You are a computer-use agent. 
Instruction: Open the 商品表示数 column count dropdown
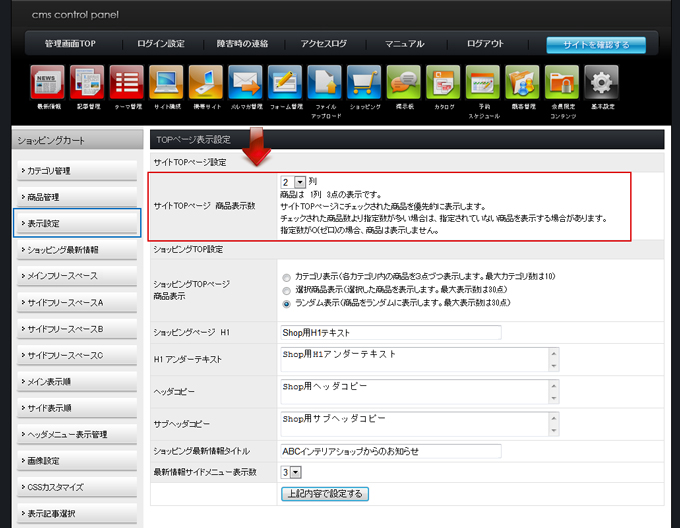point(292,182)
